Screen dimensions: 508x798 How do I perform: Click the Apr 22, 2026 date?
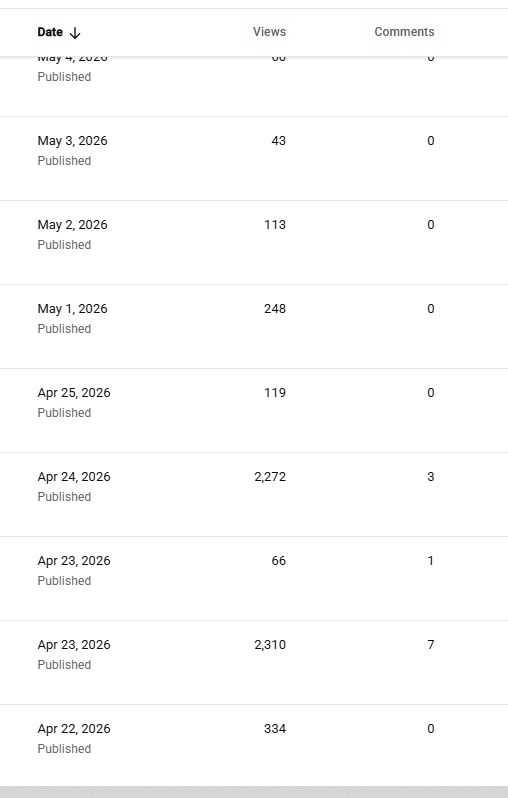[74, 729]
